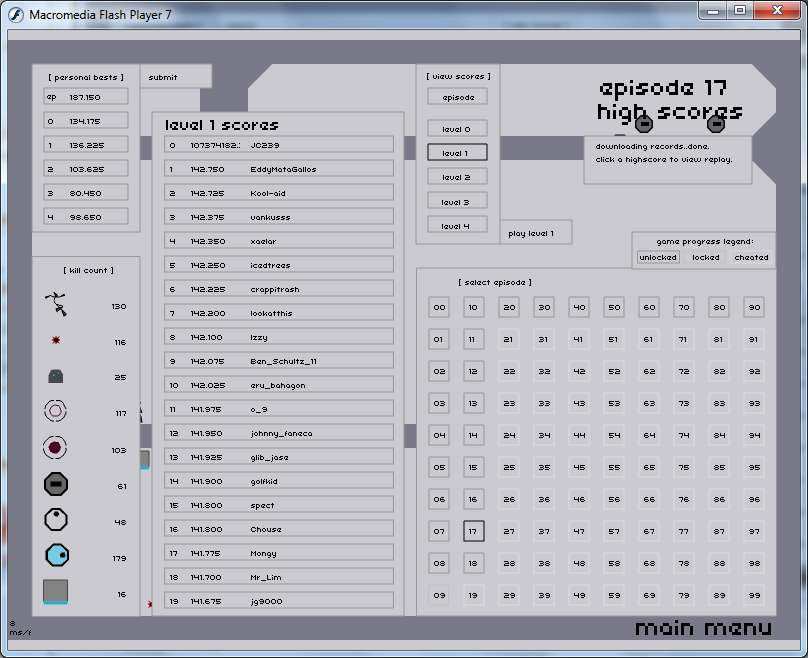
Task: Return to the main menu
Action: point(703,628)
